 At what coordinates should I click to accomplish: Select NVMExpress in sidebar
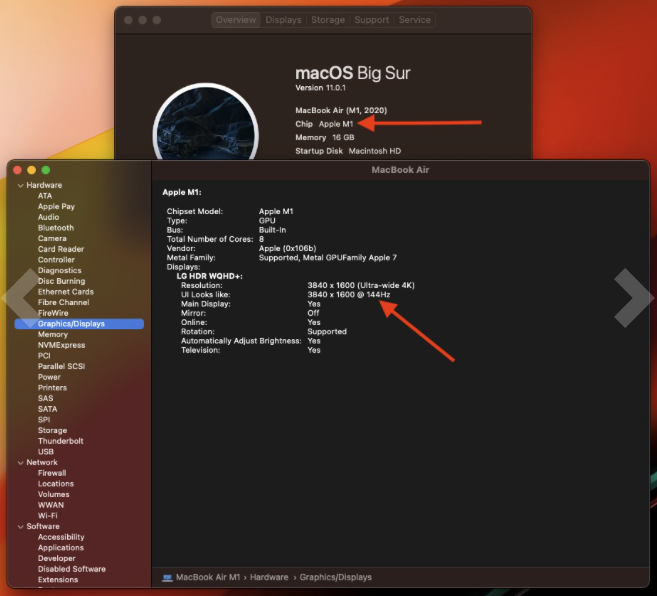coord(61,345)
